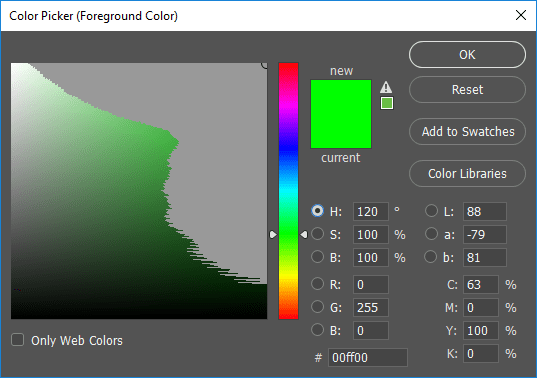Select the G green radio button
Screen dimensions: 537x378
317,307
